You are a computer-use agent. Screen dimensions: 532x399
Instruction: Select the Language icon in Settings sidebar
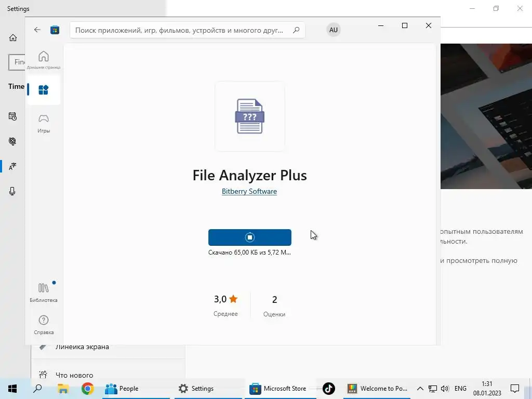pyautogui.click(x=12, y=166)
